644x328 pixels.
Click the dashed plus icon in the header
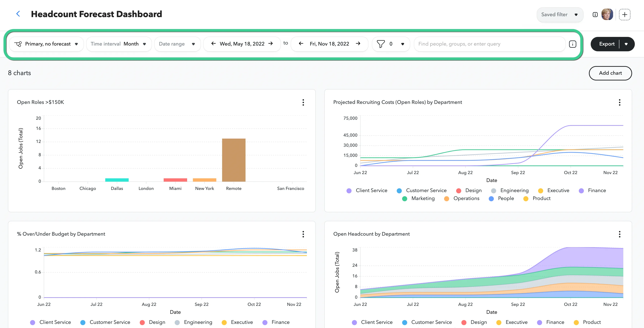coord(625,15)
